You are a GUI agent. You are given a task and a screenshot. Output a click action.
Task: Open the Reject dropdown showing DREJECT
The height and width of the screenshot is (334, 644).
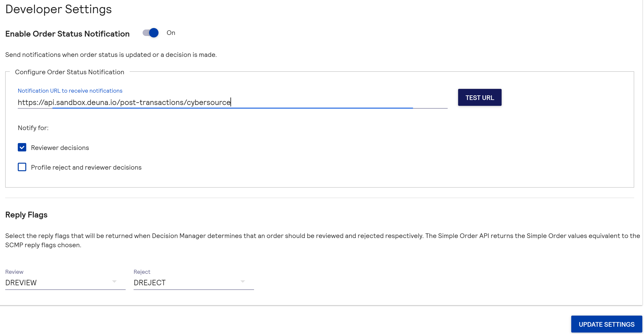coord(188,283)
